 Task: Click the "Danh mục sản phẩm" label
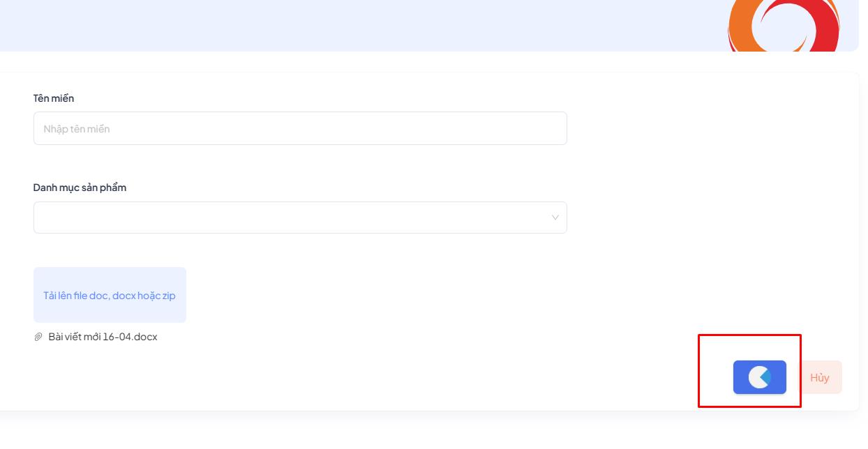point(80,188)
